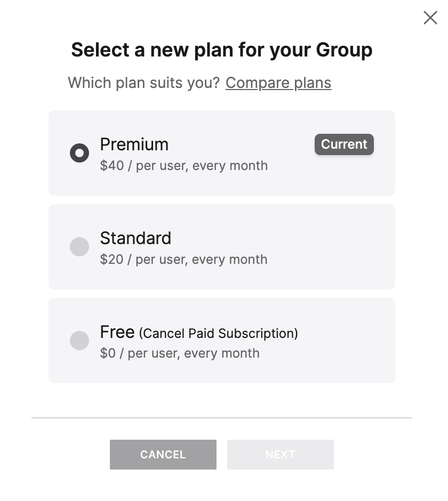The width and height of the screenshot is (448, 501).
Task: Click the Premium plan name label
Action: point(134,144)
